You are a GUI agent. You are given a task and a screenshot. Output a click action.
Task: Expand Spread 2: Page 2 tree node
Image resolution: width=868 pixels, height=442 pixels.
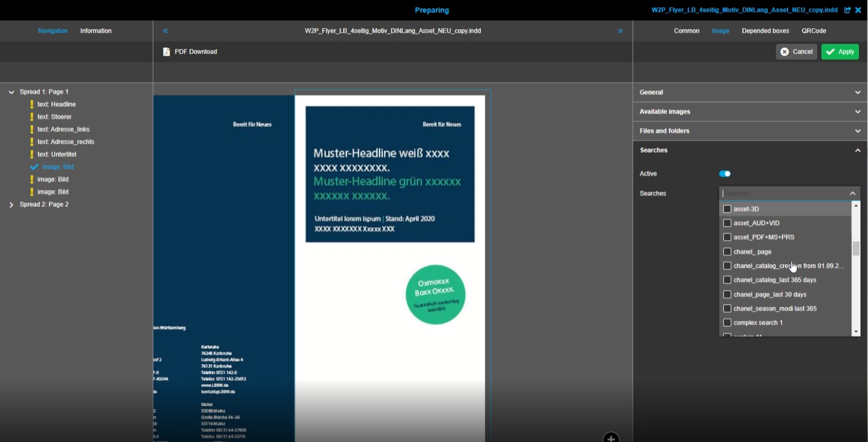coord(11,205)
